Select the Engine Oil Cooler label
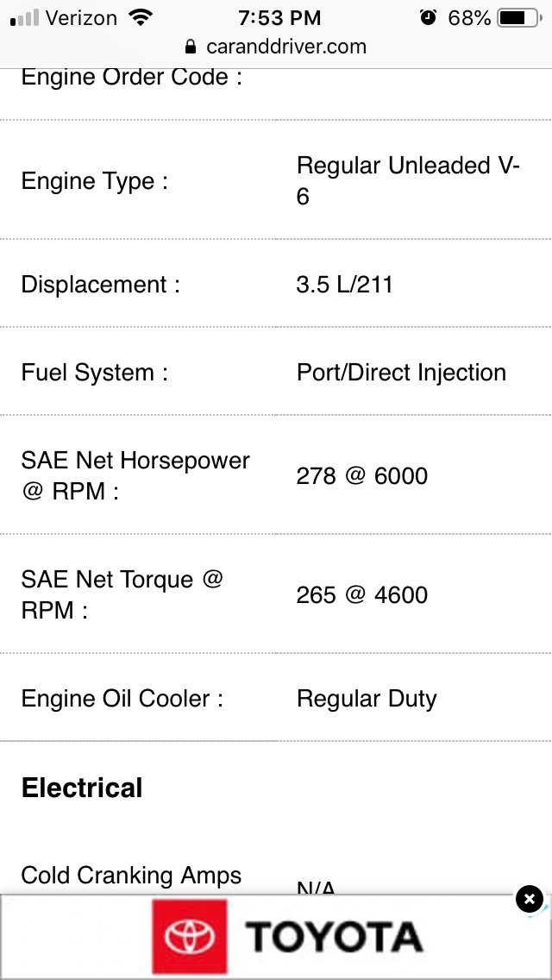 click(122, 698)
